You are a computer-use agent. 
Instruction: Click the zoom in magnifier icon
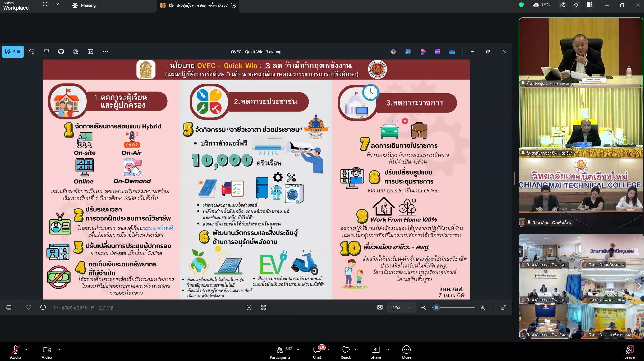point(483,308)
